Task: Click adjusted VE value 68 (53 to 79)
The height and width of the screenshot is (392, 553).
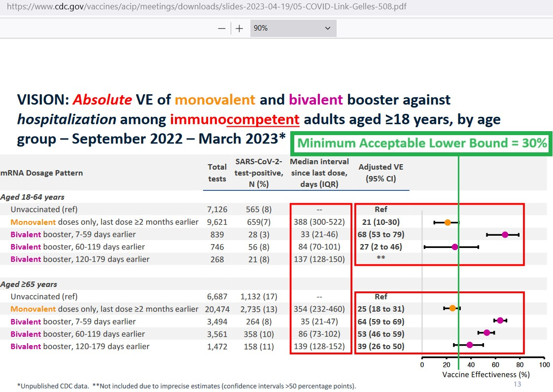Action: coord(381,234)
